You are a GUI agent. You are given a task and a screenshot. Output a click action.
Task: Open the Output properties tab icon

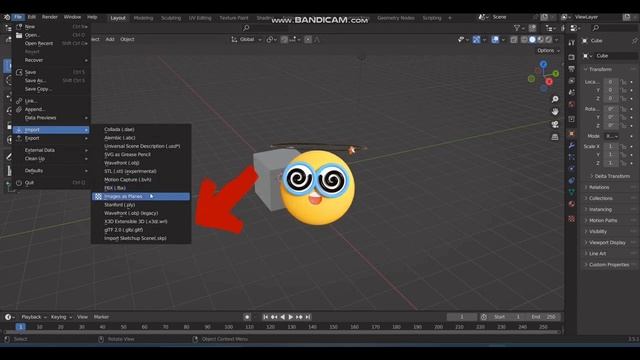(x=571, y=69)
